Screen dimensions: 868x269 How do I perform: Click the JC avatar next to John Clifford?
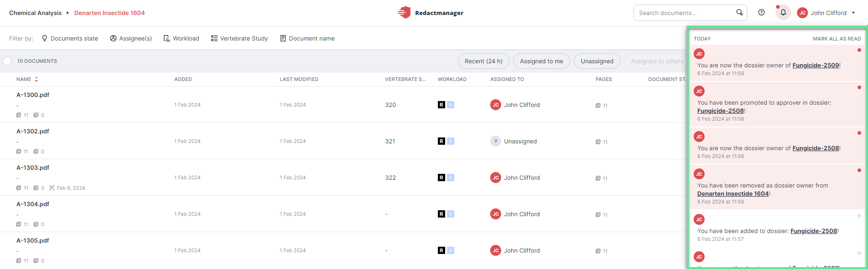[x=802, y=13]
